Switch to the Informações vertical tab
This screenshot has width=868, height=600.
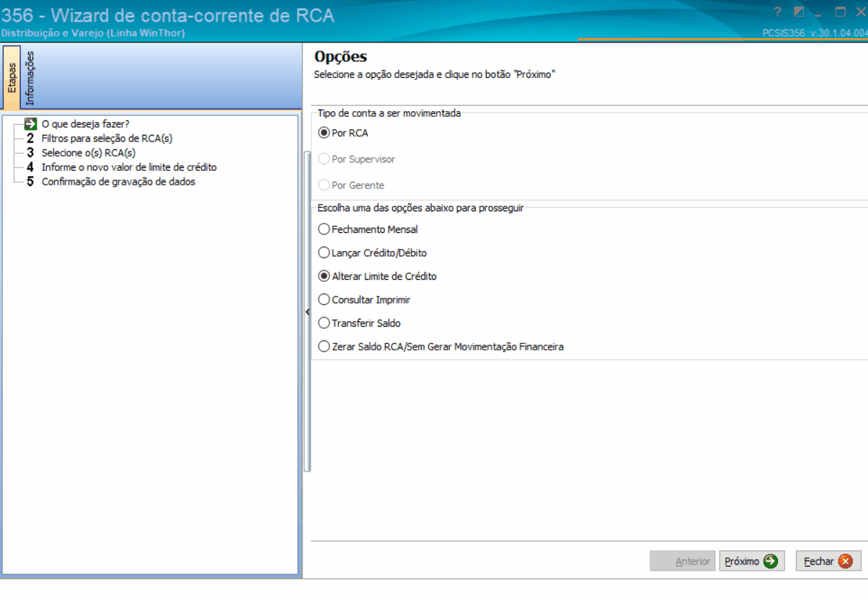click(30, 77)
